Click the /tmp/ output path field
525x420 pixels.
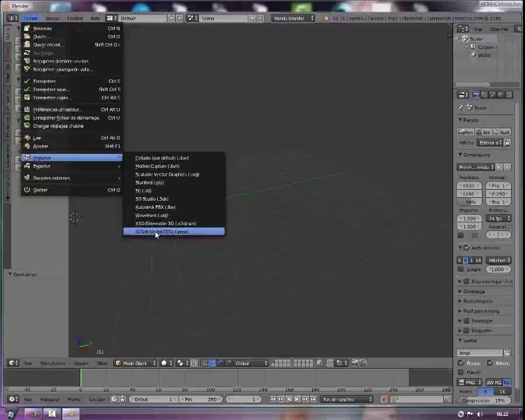480,353
